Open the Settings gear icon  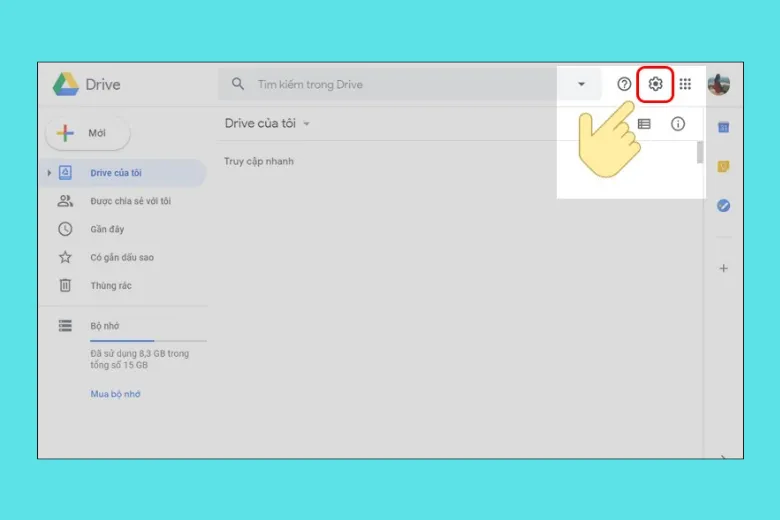click(x=655, y=84)
